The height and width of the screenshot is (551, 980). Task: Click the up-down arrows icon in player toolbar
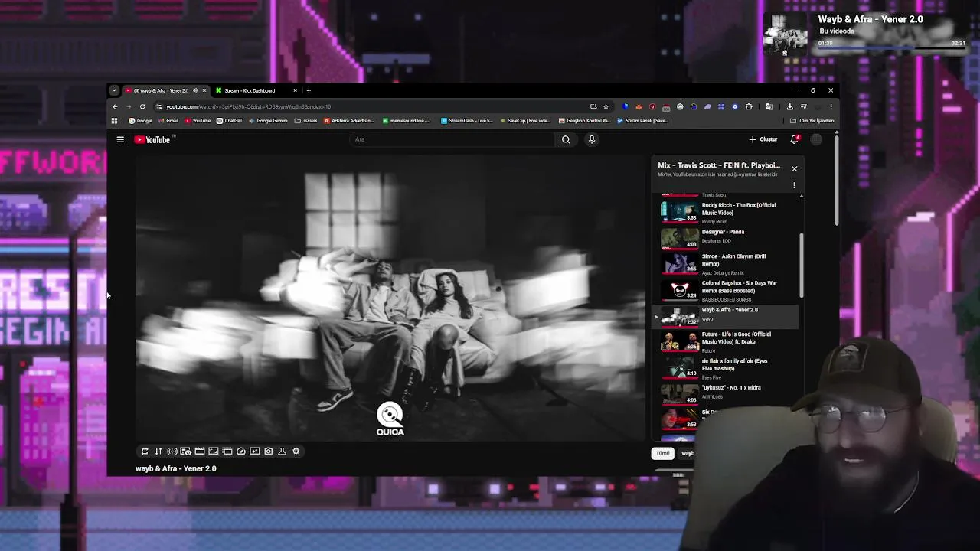click(x=158, y=452)
